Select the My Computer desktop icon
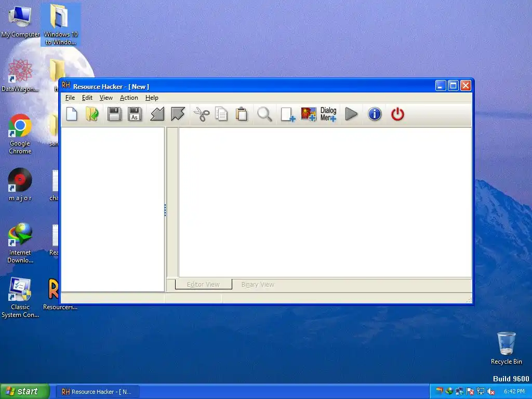Image resolution: width=532 pixels, height=399 pixels. [20, 21]
